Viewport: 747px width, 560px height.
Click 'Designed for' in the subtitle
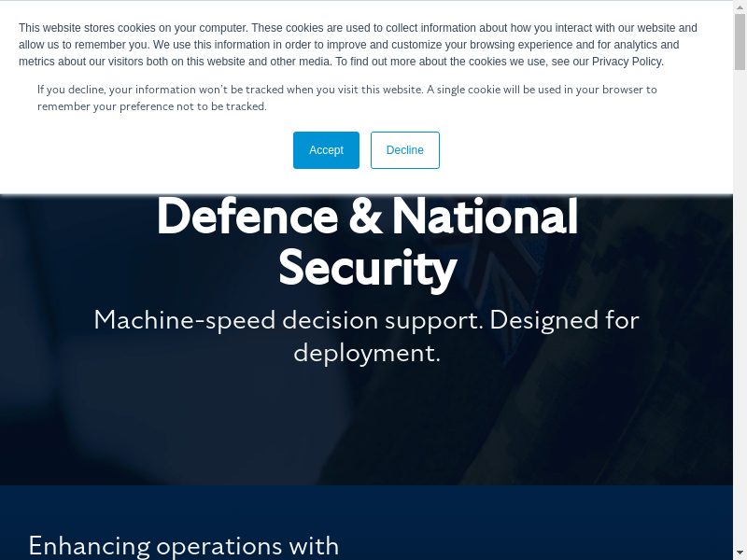[x=564, y=320]
